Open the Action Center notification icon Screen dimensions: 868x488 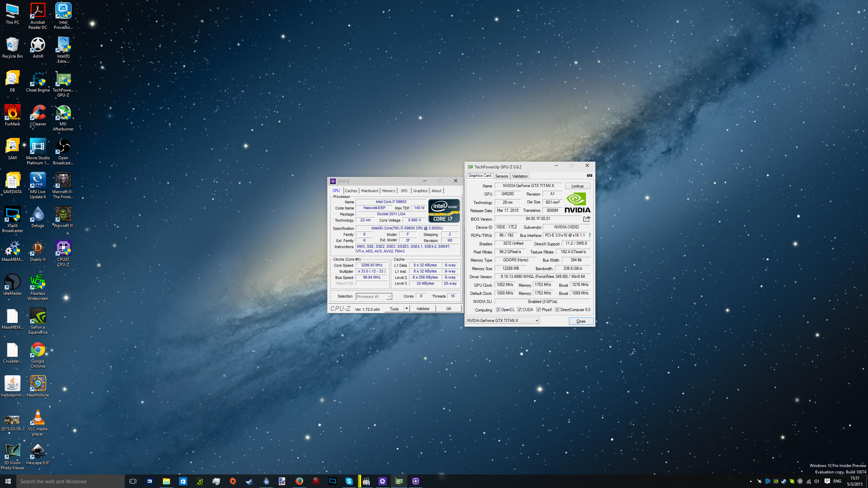click(x=827, y=481)
